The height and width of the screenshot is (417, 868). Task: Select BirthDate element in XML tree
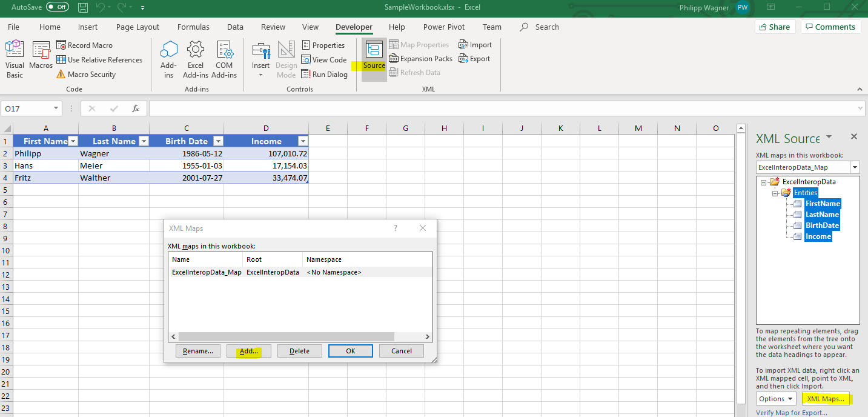click(822, 225)
